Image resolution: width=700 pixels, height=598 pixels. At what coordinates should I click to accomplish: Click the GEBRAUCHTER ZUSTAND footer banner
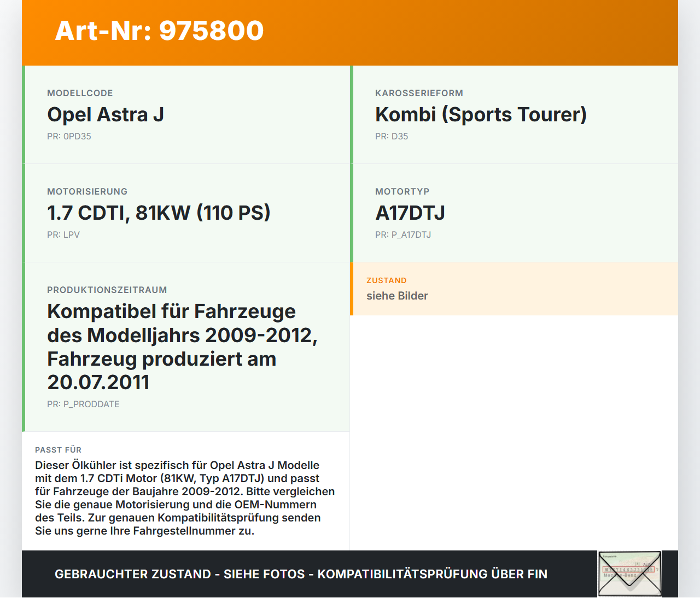(301, 574)
